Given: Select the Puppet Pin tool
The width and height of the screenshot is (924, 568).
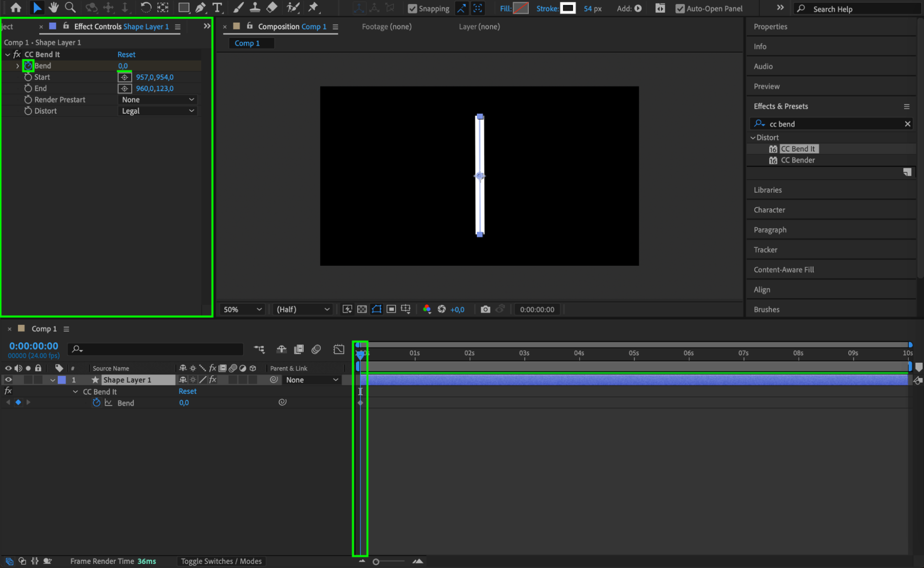Looking at the screenshot, I should point(313,7).
